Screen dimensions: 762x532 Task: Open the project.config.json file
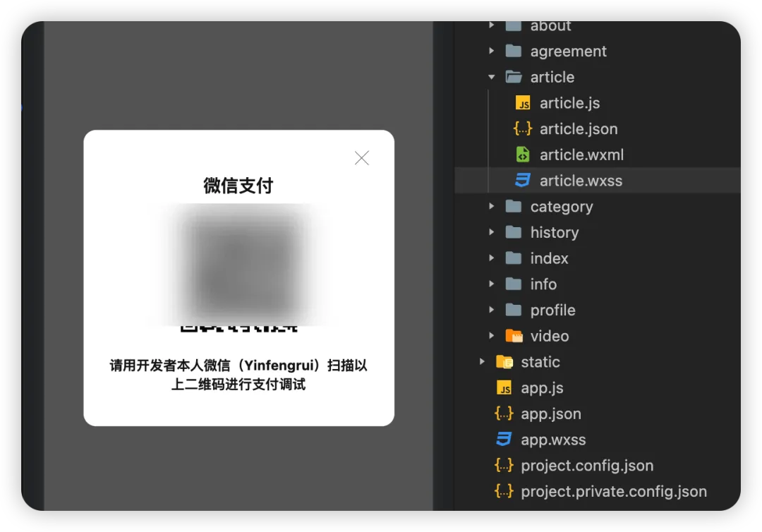coord(587,466)
